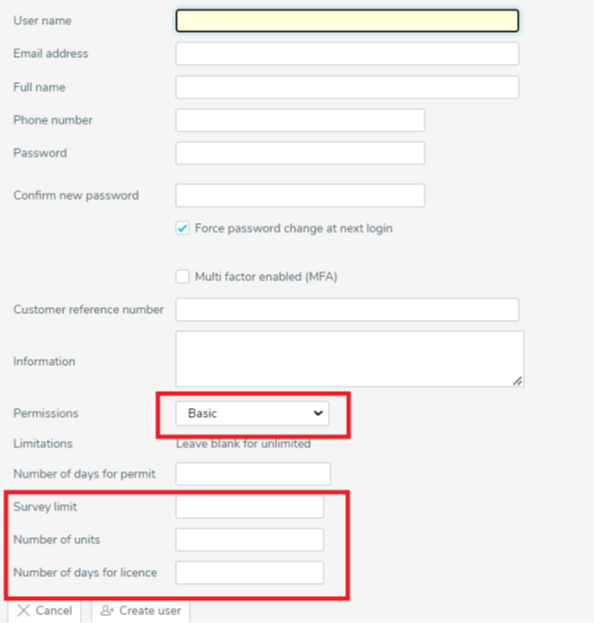Click the add-user icon on Create user

pyautogui.click(x=107, y=610)
